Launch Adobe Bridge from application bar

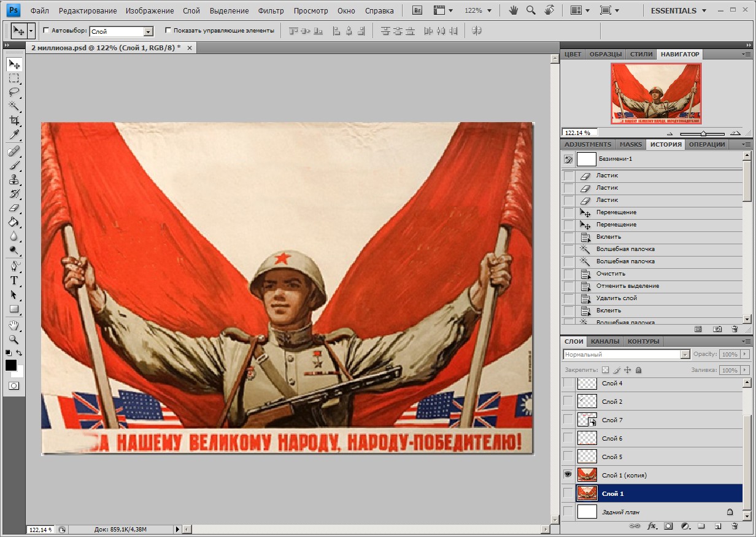(x=417, y=10)
